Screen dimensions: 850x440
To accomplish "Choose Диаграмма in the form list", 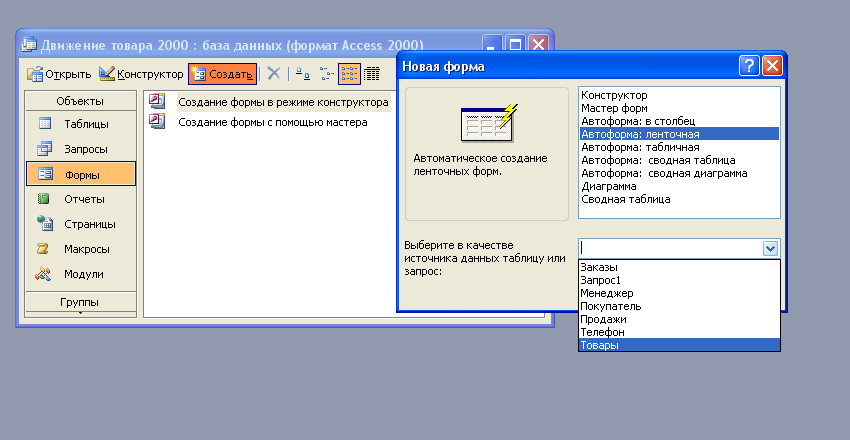I will pyautogui.click(x=679, y=186).
